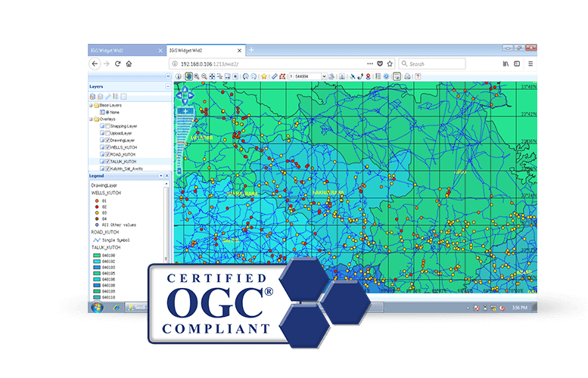
Task: Click the Identify info tool in toolbar
Action: pos(179,76)
